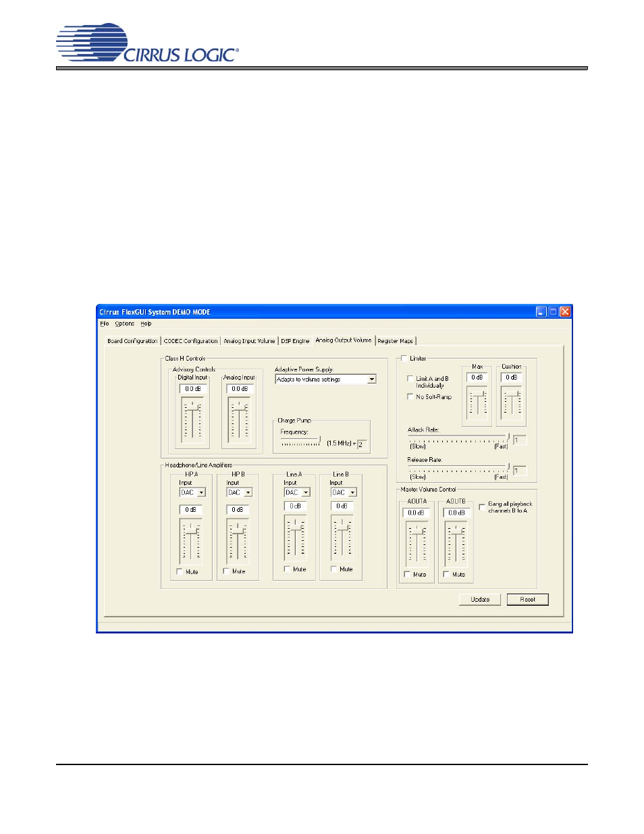This screenshot has width=644, height=834.
Task: Click the Line A dB value field
Action: coord(296,506)
